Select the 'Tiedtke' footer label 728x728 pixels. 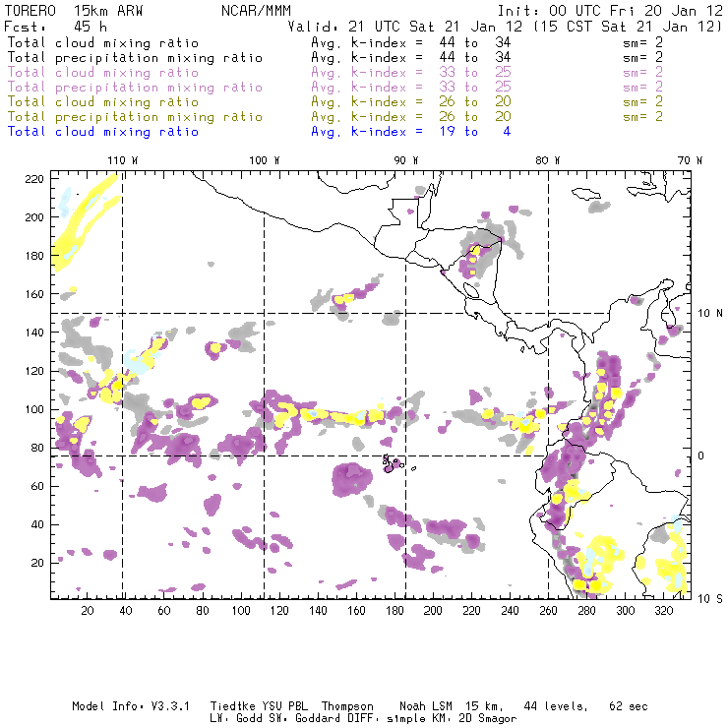(x=232, y=706)
